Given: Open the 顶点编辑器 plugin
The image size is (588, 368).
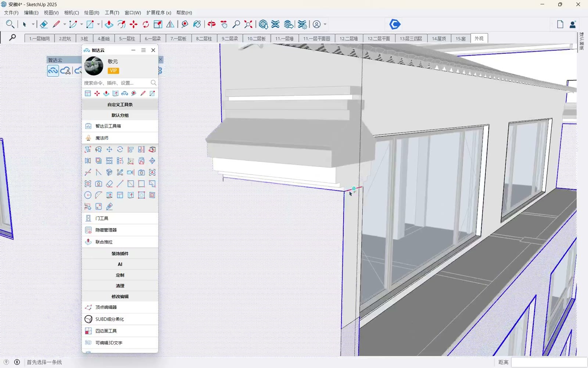Looking at the screenshot, I should coord(120,307).
